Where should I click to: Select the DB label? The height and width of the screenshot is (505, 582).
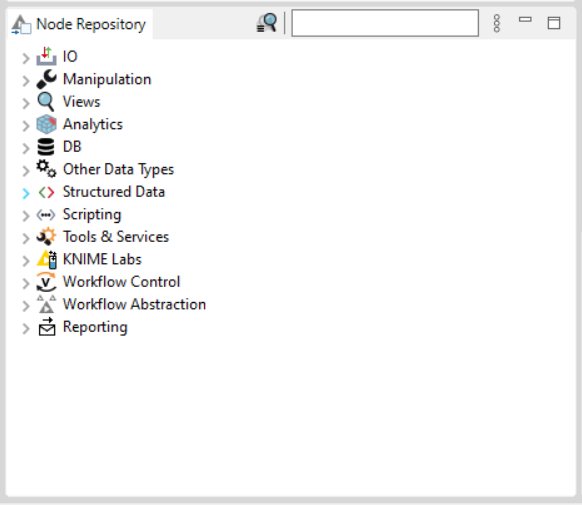coord(72,147)
